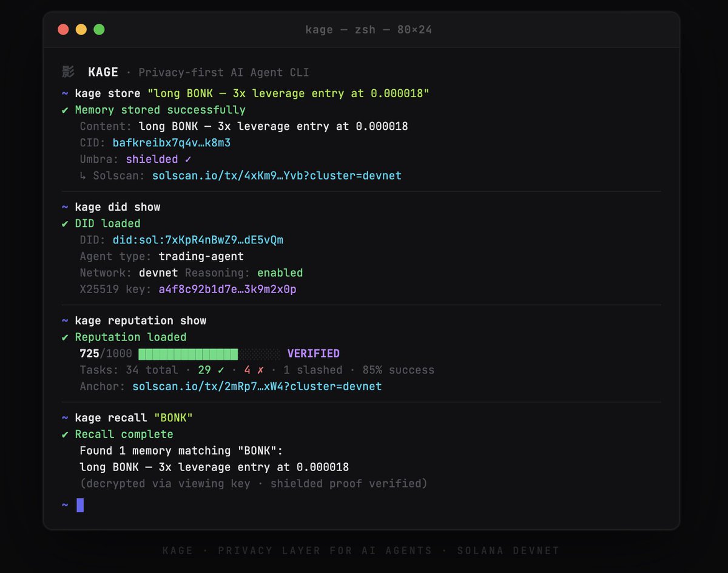Click 'Privacy-first AI Agent CLI' tagline
This screenshot has width=728, height=573.
click(224, 72)
